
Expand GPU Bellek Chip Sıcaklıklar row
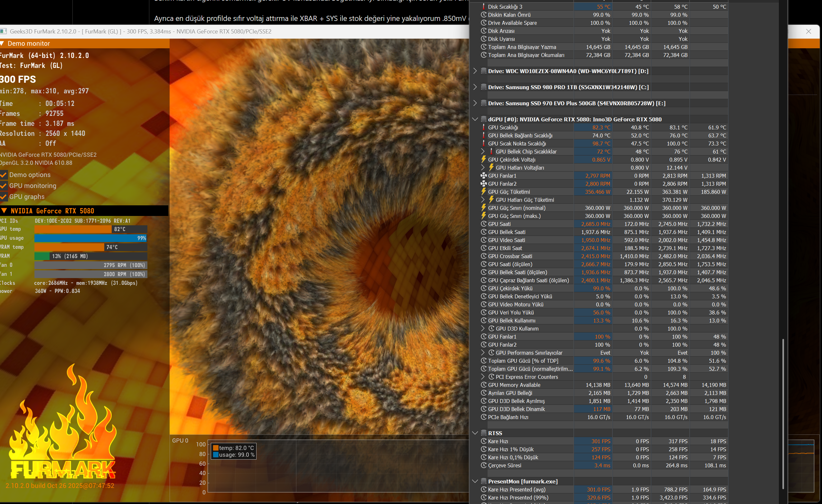[x=483, y=152]
